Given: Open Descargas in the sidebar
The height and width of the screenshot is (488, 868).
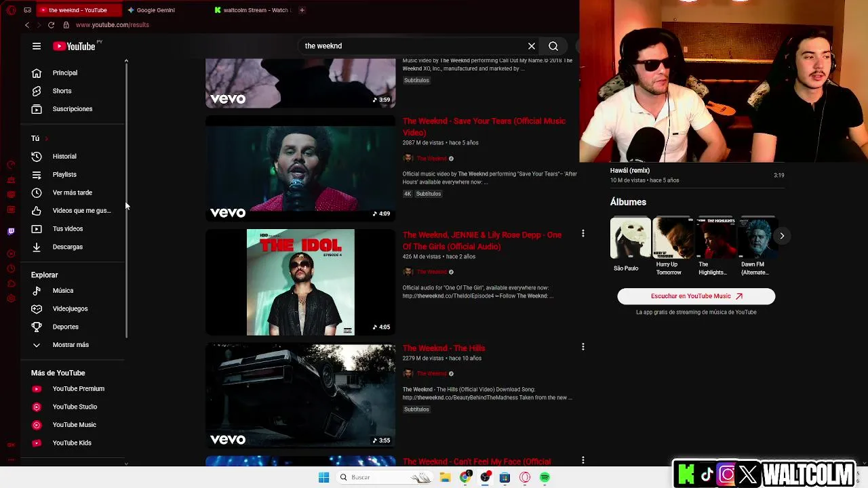Looking at the screenshot, I should [x=68, y=247].
